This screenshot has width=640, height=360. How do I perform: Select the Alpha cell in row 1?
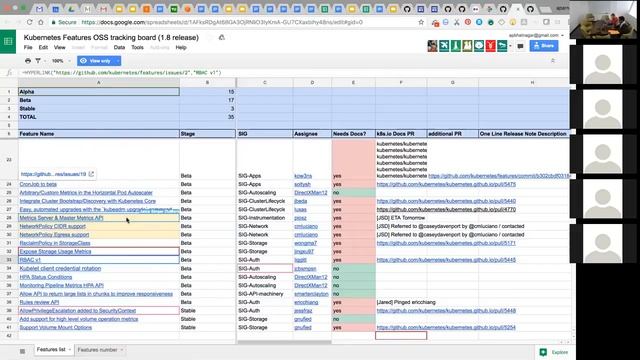[x=98, y=92]
